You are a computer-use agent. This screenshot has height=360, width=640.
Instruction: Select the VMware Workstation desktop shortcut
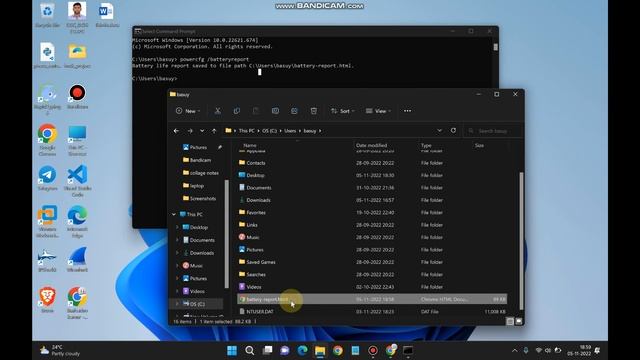(x=47, y=222)
